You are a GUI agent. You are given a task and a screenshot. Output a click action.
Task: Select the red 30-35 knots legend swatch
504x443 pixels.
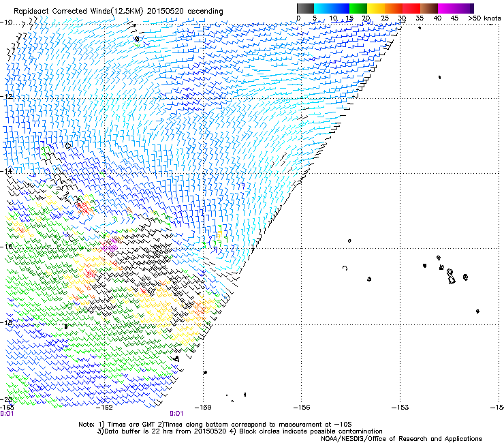pos(411,8)
